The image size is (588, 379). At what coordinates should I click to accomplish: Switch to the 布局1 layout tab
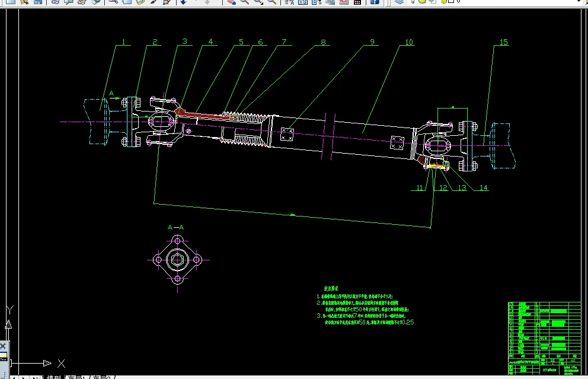click(x=77, y=377)
